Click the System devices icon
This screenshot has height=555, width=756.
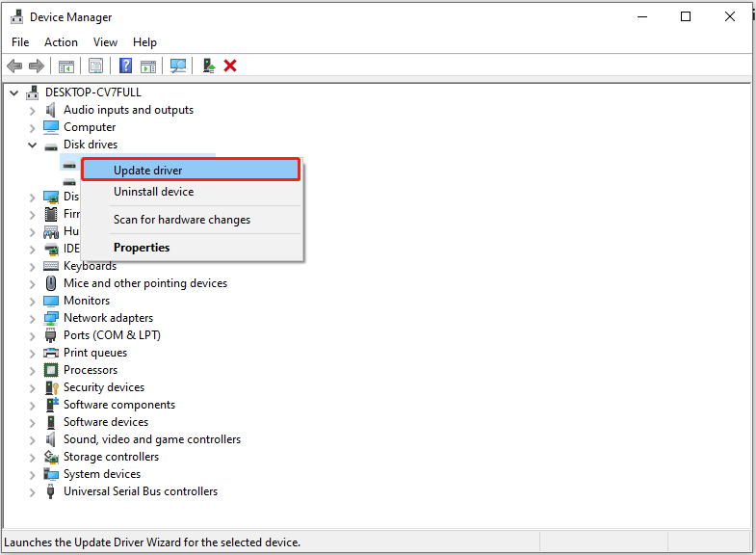point(51,474)
